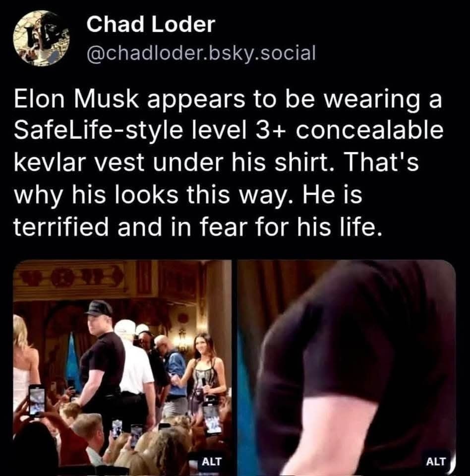The image size is (470, 476).
Task: Open Chad Loder's profile avatar
Action: pos(42,38)
